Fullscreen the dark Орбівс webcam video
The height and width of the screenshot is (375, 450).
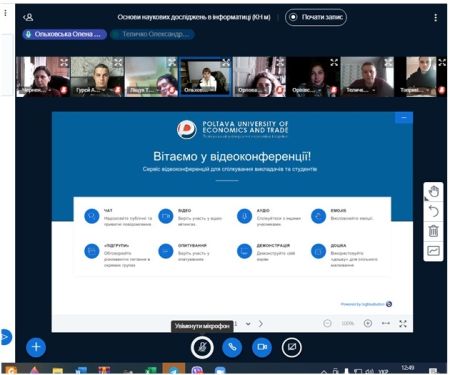click(x=334, y=62)
